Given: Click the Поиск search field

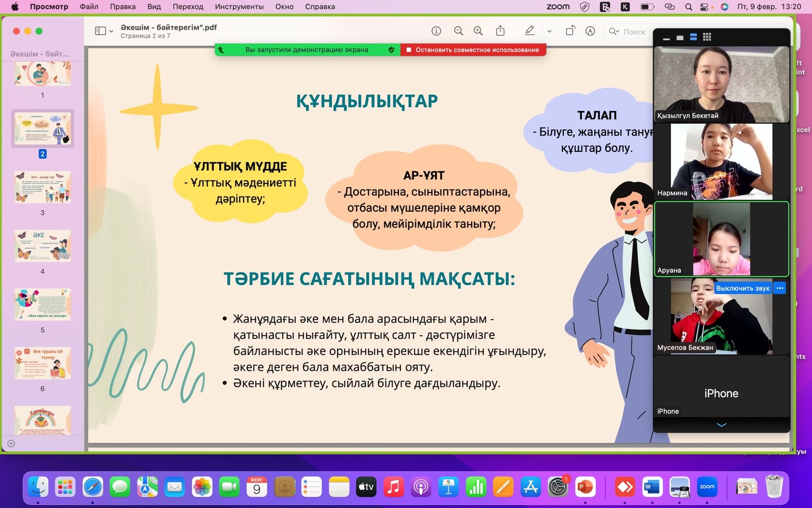Looking at the screenshot, I should (x=634, y=31).
